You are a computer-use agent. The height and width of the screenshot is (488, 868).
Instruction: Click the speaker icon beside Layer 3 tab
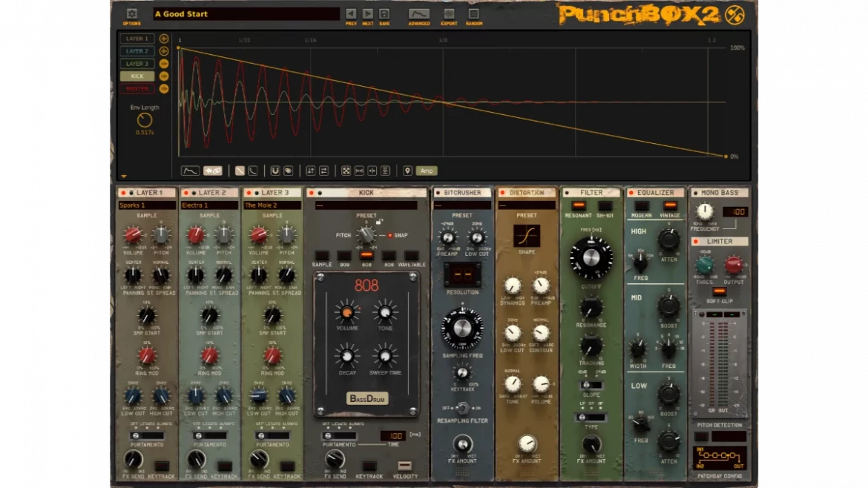tap(164, 64)
